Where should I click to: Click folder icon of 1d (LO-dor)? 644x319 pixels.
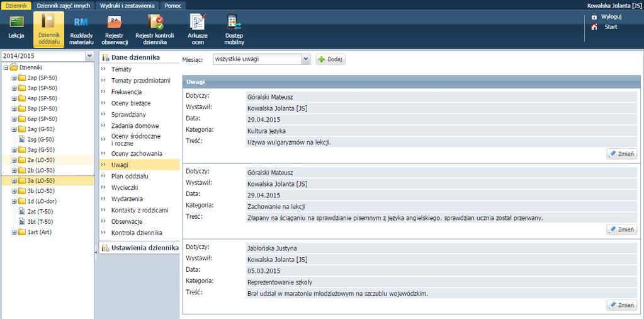22,201
